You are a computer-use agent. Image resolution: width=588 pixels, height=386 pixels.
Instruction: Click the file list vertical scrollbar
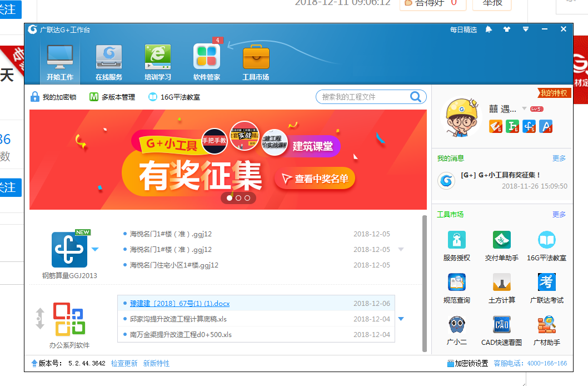point(425,284)
